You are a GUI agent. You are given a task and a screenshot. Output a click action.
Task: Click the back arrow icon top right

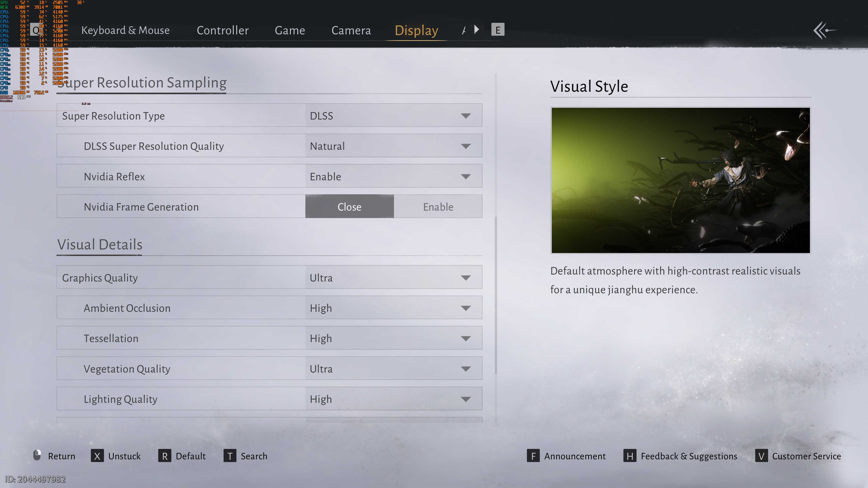point(824,30)
